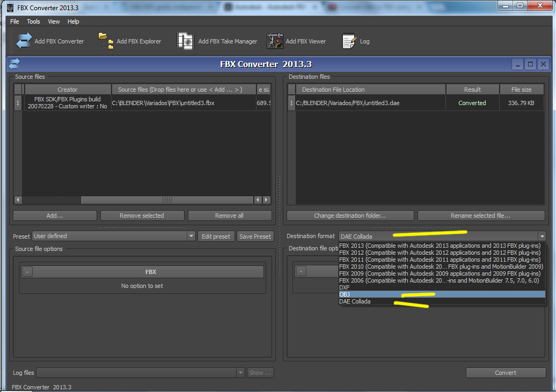Open the File menu

coord(14,21)
